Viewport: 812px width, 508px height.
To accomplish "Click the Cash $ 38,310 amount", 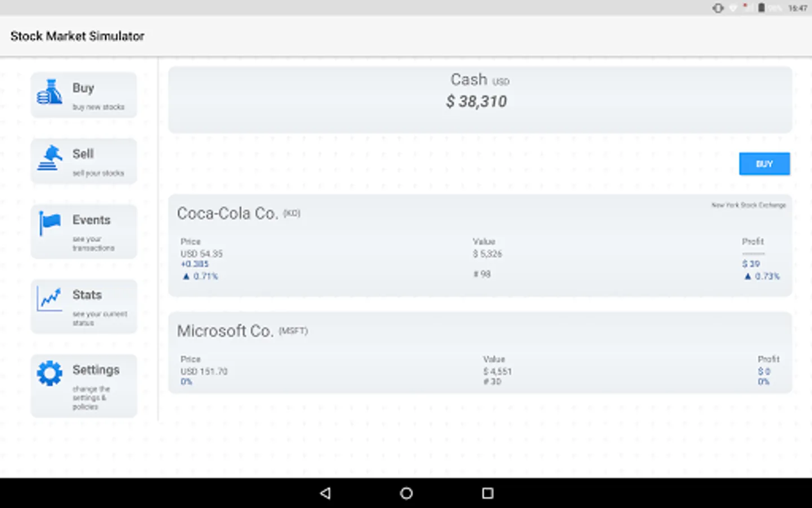I will tap(476, 102).
